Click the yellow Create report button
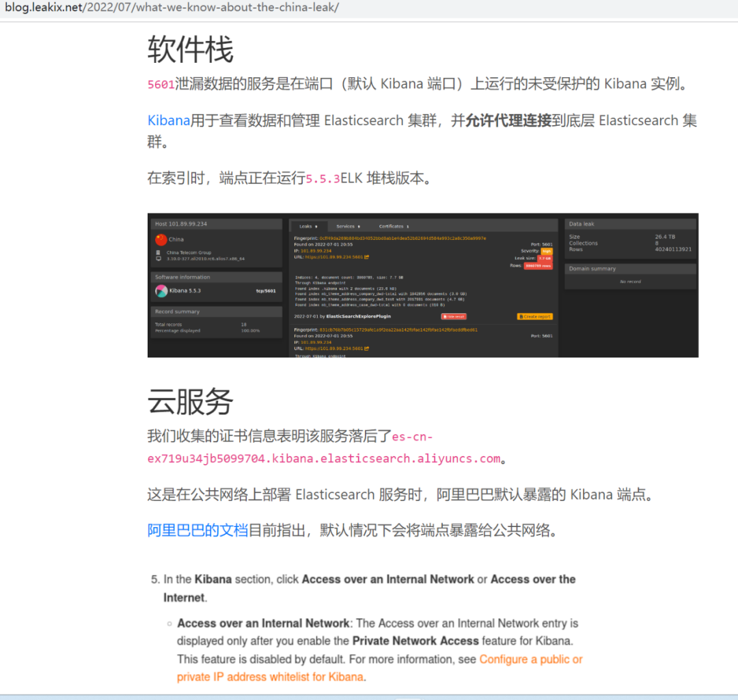This screenshot has width=738, height=700. point(534,317)
